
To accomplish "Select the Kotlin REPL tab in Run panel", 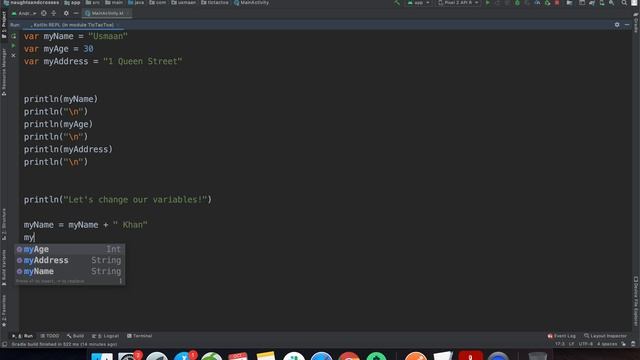I will 73,25.
